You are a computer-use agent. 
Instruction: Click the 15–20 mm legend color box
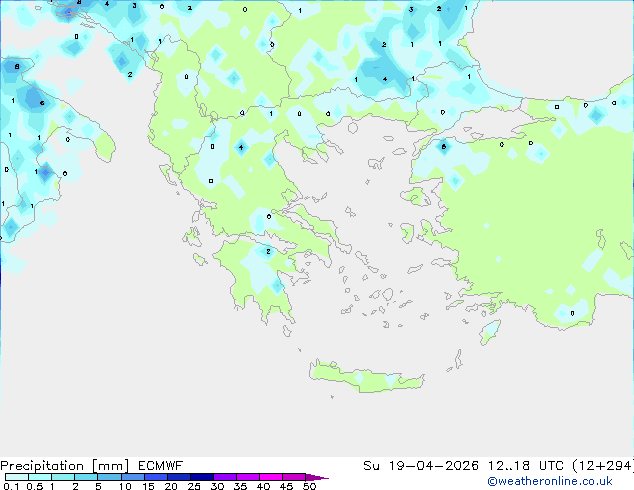tap(155, 477)
